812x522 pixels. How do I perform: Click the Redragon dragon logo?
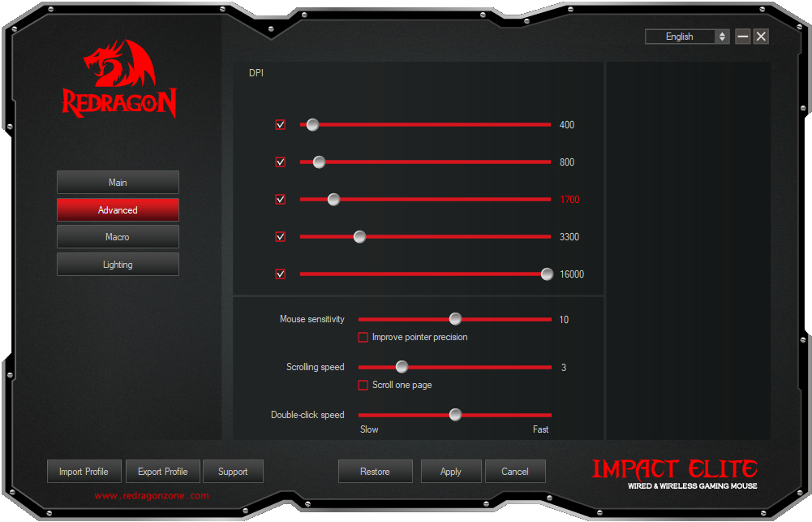[119, 78]
